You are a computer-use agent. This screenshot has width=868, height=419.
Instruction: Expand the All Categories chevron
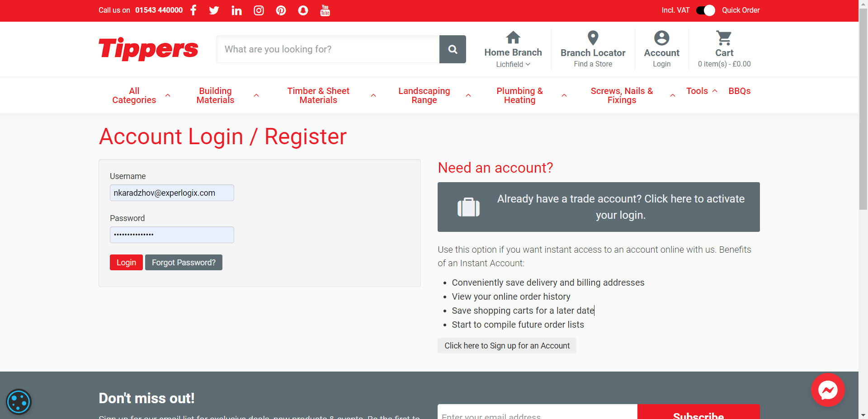168,95
